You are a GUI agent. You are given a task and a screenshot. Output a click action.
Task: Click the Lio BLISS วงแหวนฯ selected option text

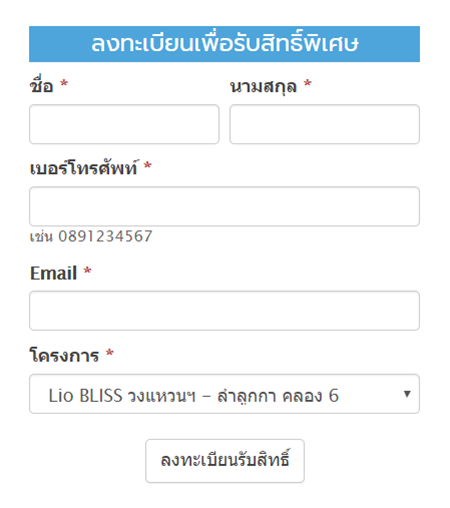[x=193, y=396]
